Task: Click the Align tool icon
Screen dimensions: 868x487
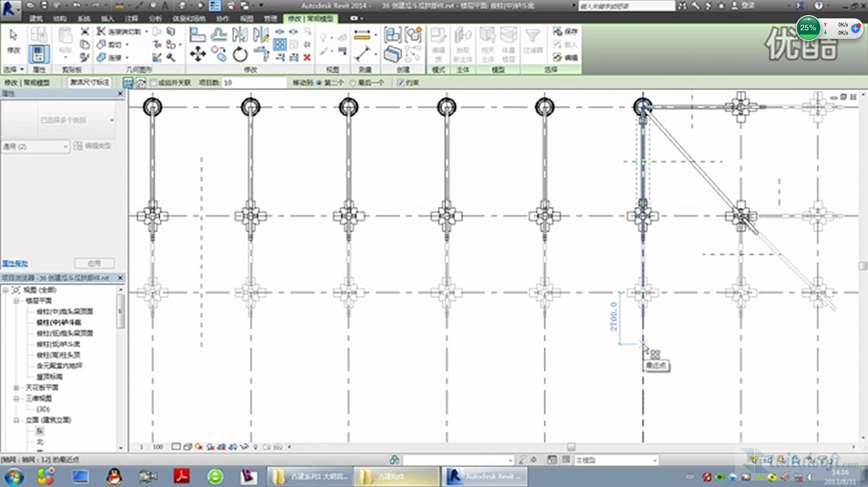Action: pos(198,35)
